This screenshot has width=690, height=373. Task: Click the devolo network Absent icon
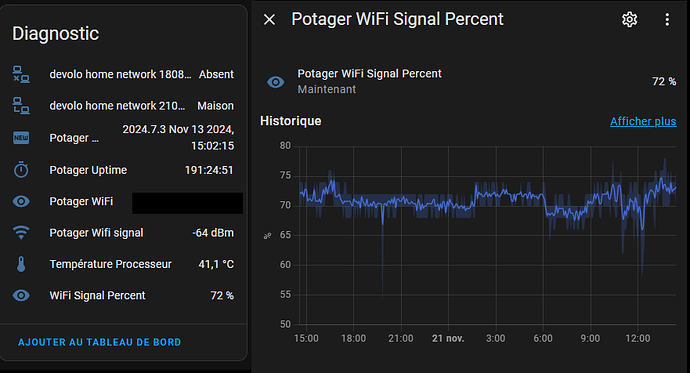21,74
